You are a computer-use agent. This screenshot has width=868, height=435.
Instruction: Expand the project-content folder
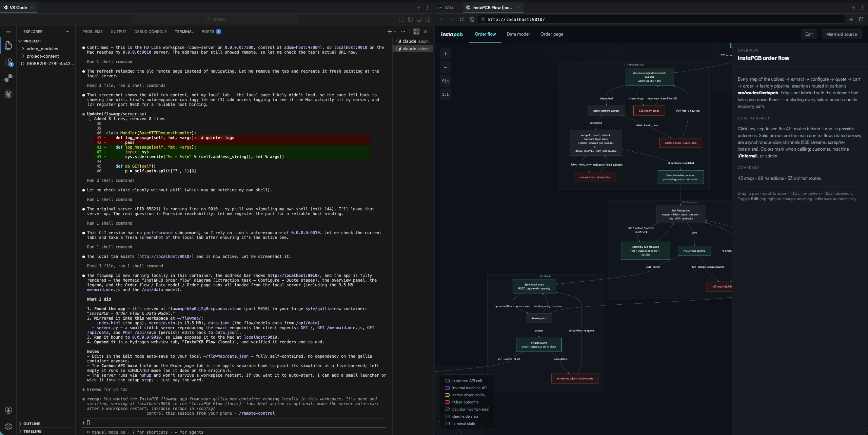click(x=46, y=56)
